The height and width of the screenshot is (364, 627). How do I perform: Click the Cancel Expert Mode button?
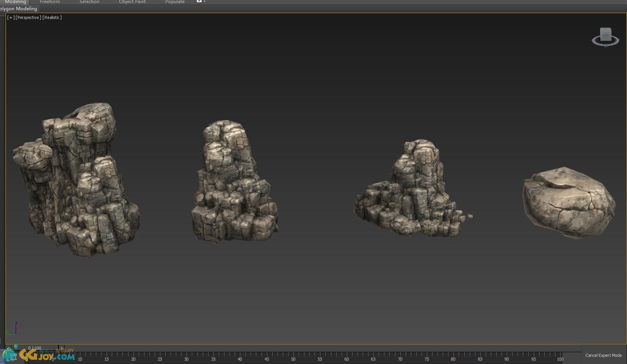pyautogui.click(x=603, y=355)
